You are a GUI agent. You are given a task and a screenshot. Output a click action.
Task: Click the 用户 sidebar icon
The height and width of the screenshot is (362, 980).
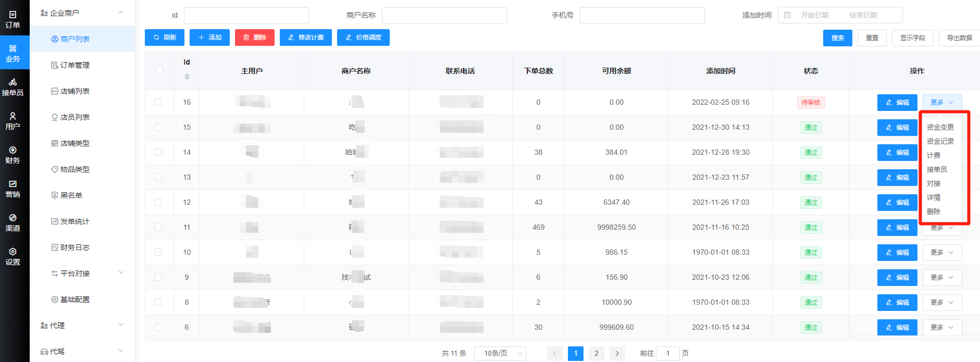coord(13,121)
